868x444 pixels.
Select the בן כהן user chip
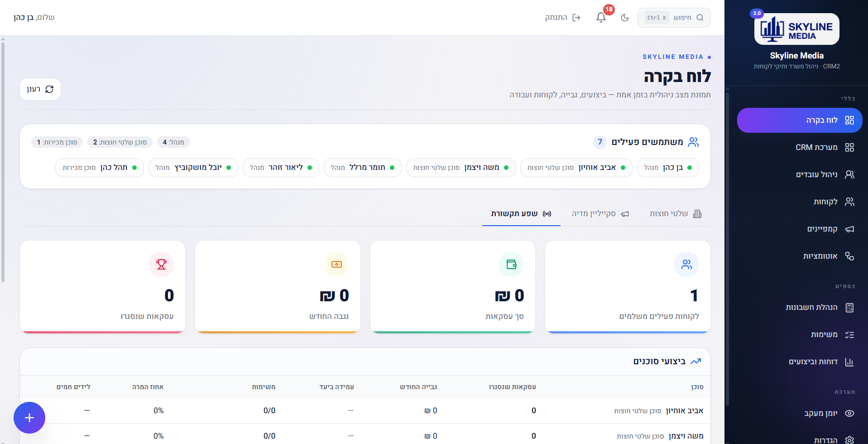[668, 168]
